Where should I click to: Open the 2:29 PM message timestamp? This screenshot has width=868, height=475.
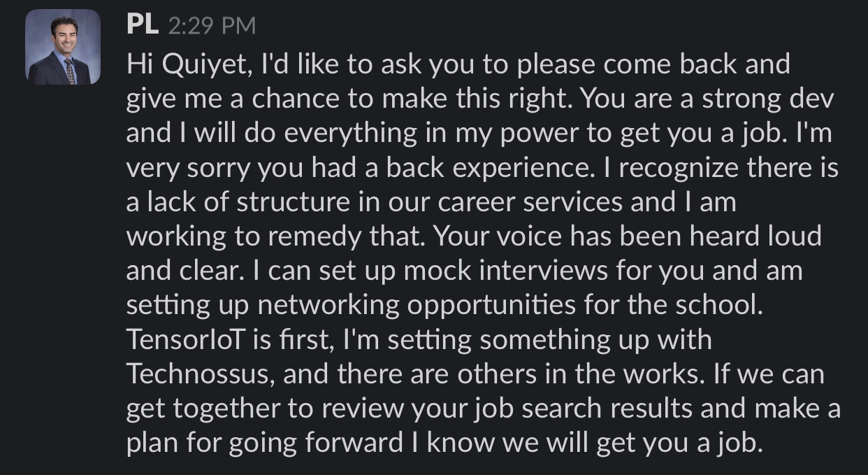coord(212,27)
